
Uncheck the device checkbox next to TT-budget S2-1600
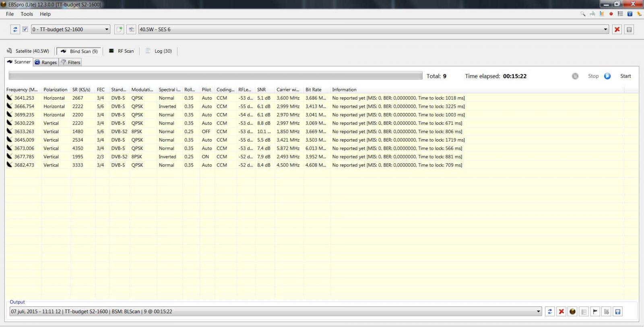25,29
